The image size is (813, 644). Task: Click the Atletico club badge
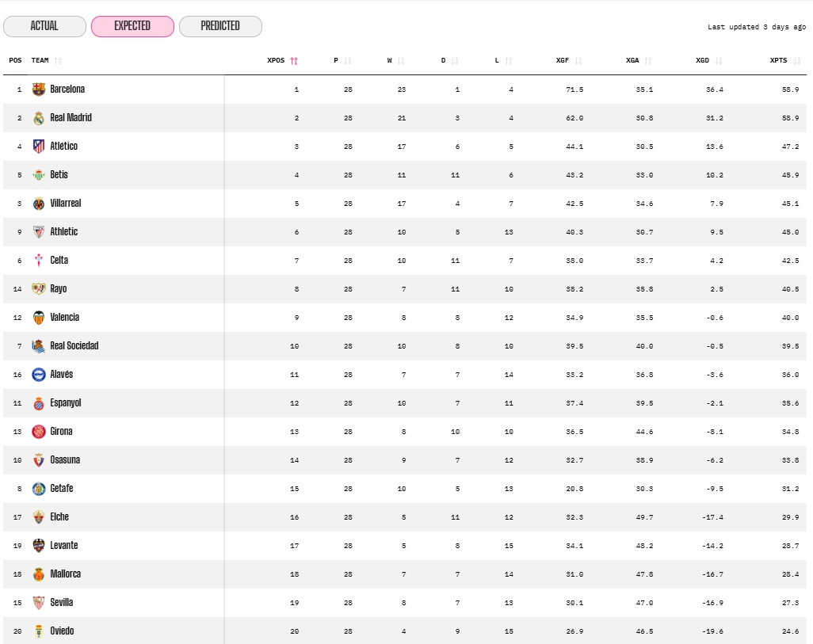click(37, 146)
